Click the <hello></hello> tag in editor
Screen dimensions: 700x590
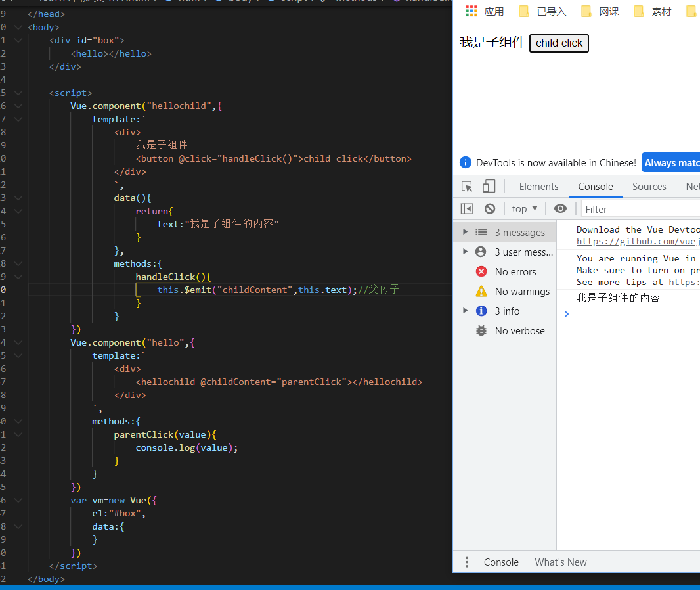point(111,54)
